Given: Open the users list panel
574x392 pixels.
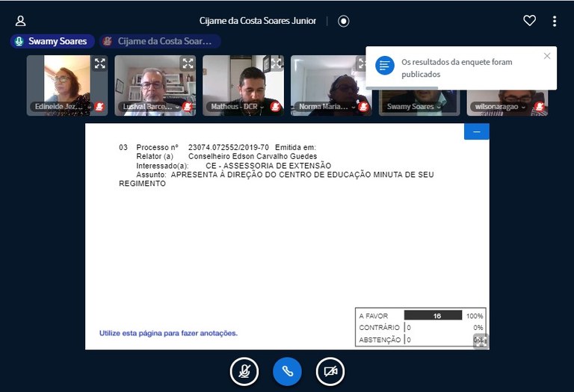Looking at the screenshot, I should tap(21, 21).
